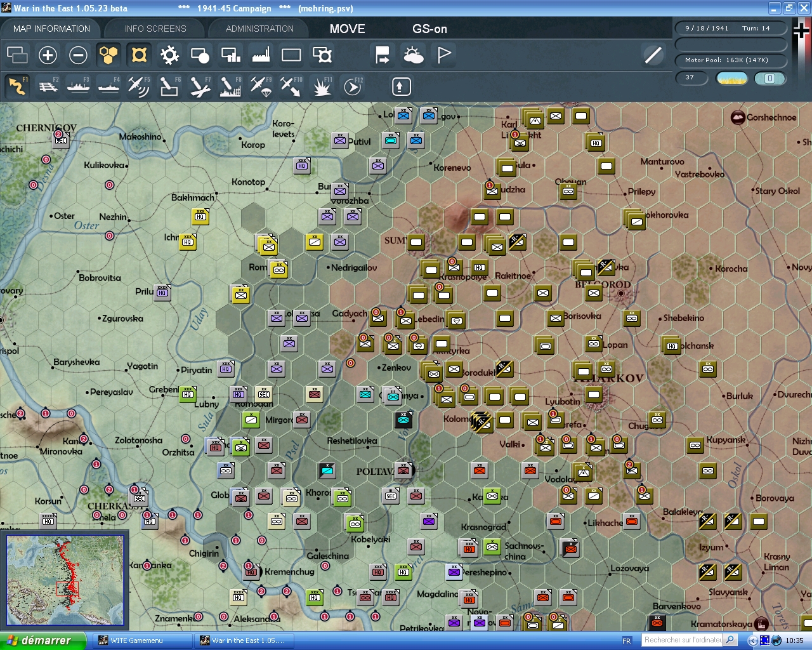The width and height of the screenshot is (812, 650).
Task: Click the F12 arrow-in-circle icon
Action: [x=352, y=86]
